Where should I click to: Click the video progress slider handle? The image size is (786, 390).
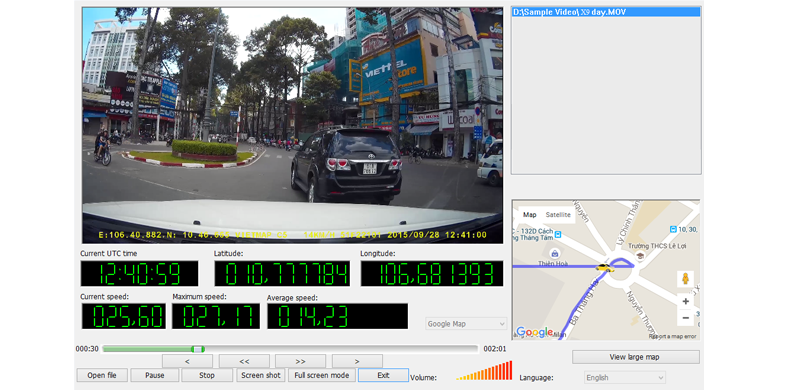(198, 349)
